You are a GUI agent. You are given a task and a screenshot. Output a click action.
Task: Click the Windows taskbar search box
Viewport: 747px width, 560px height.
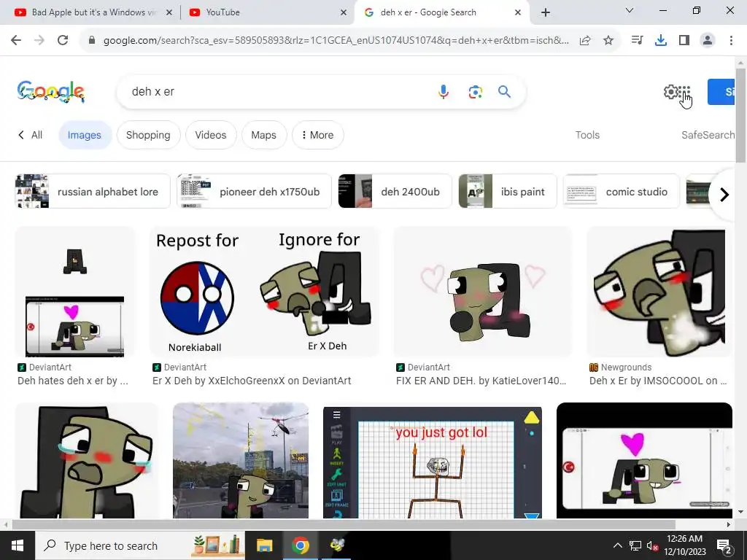point(140,545)
